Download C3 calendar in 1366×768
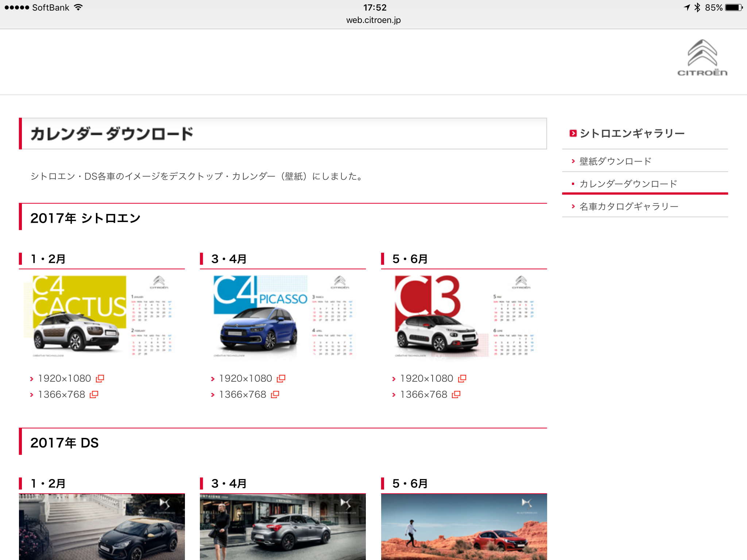Image resolution: width=747 pixels, height=560 pixels. click(424, 394)
